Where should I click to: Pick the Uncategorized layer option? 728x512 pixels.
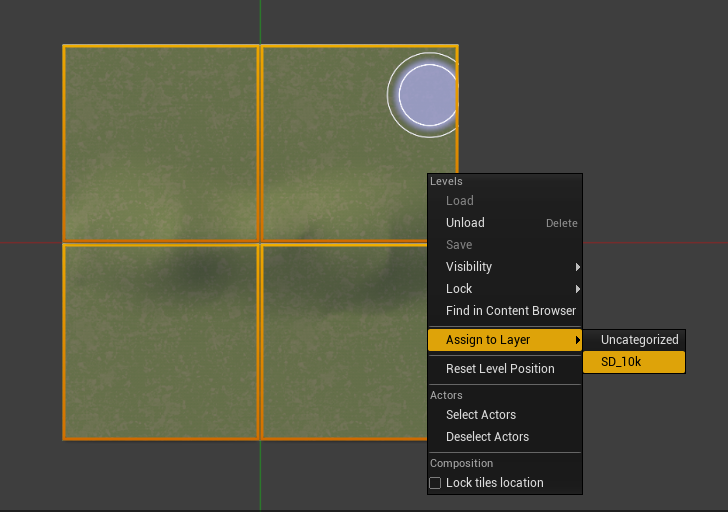(634, 340)
